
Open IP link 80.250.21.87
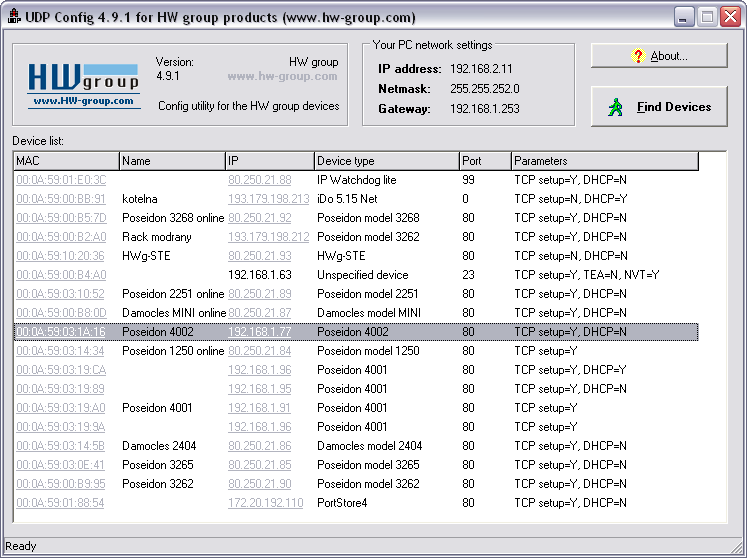[260, 313]
